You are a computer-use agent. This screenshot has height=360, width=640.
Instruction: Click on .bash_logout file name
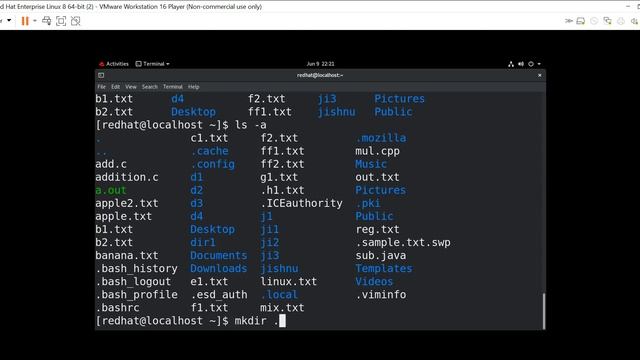coord(133,282)
